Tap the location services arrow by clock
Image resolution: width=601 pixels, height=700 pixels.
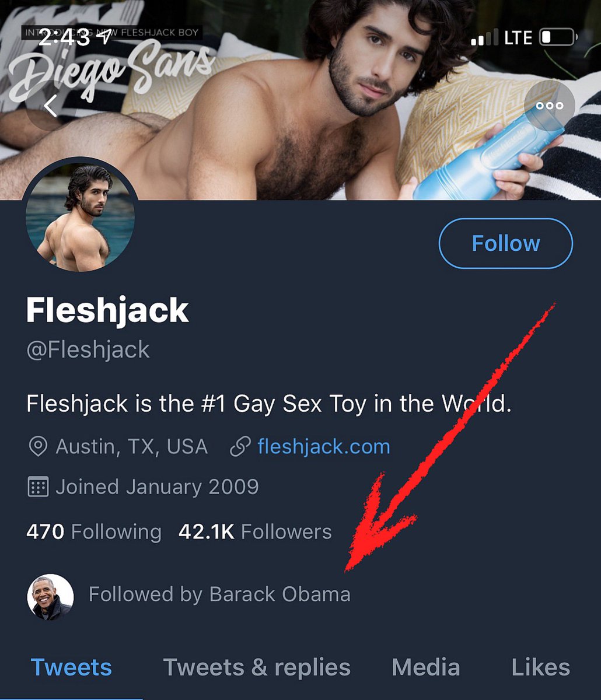pos(105,37)
